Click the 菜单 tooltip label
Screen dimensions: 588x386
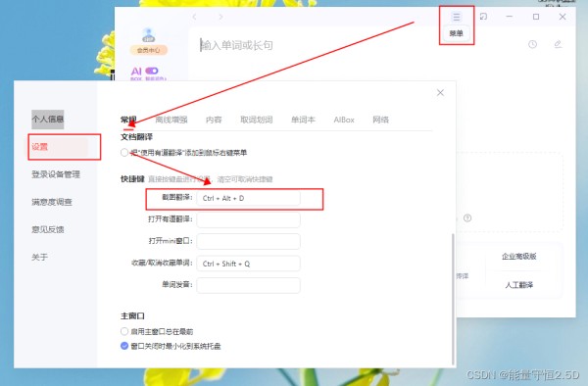(x=456, y=33)
